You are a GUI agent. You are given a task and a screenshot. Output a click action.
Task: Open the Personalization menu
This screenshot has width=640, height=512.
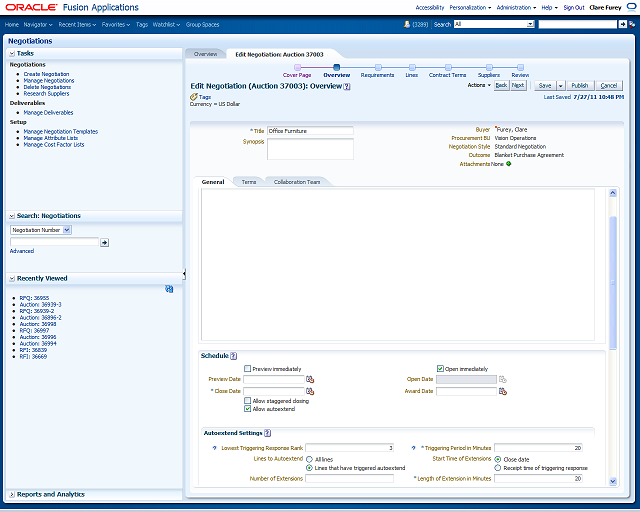[x=470, y=7]
